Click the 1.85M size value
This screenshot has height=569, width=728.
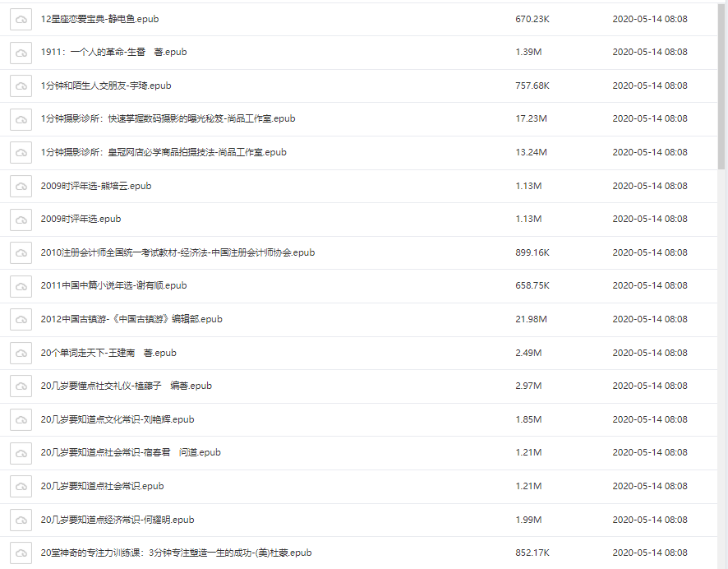[528, 419]
